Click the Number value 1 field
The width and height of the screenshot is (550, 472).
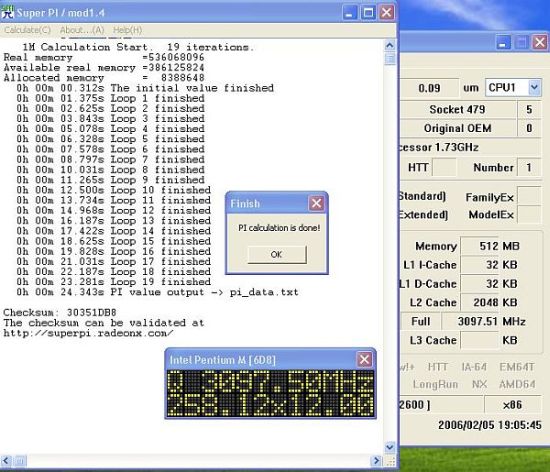[529, 167]
